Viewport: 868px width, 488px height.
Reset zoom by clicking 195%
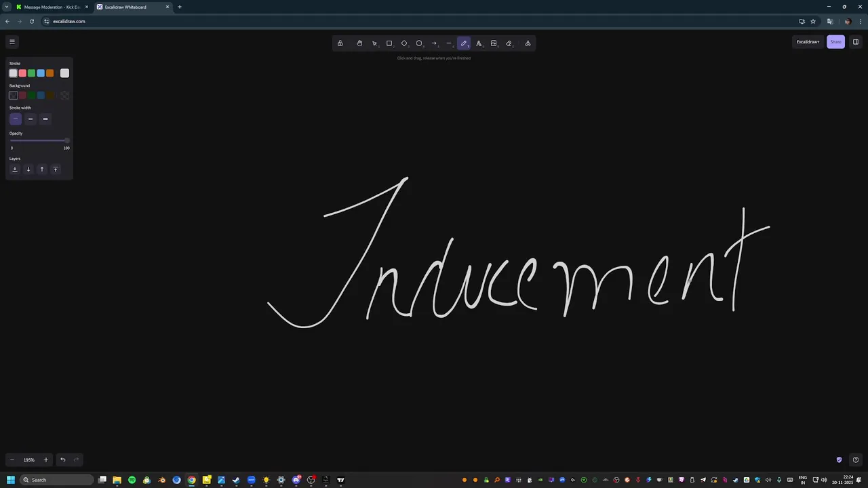[29, 460]
